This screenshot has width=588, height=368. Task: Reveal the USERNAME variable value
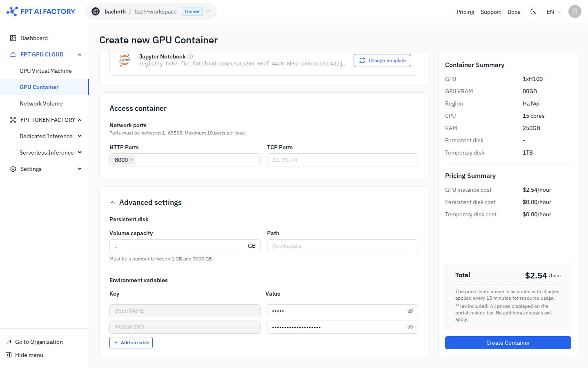(410, 311)
